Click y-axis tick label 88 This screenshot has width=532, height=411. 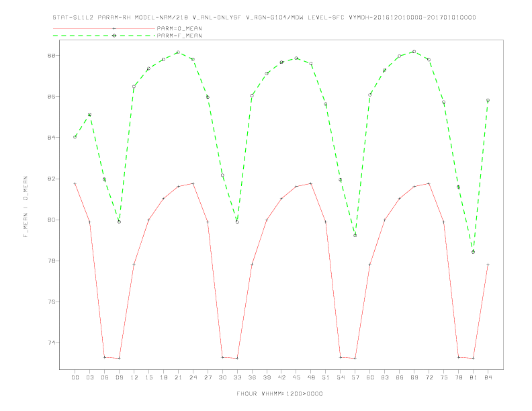tap(51, 55)
